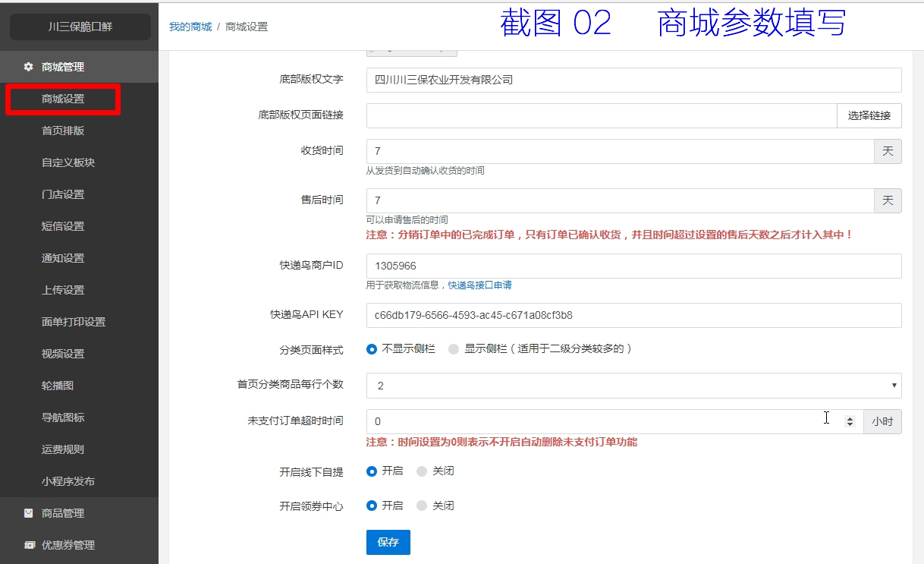Viewport: 924px width, 564px height.
Task: Go to 小程序发布
Action: 68,481
